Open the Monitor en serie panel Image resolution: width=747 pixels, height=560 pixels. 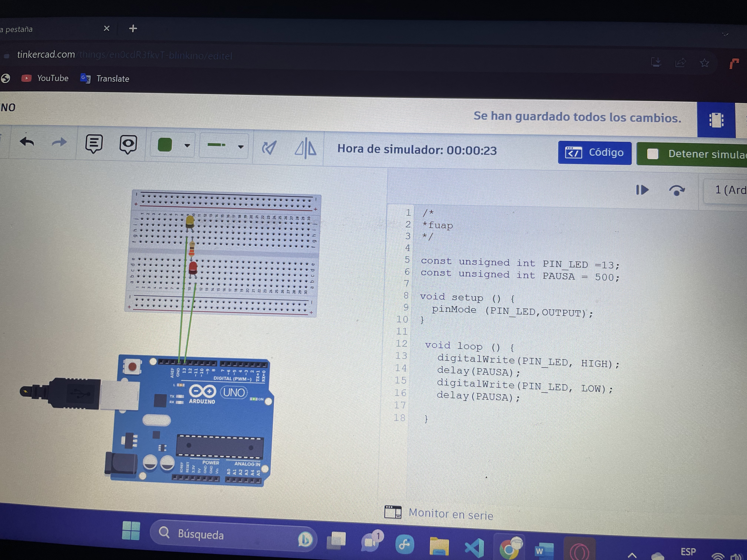(x=439, y=513)
